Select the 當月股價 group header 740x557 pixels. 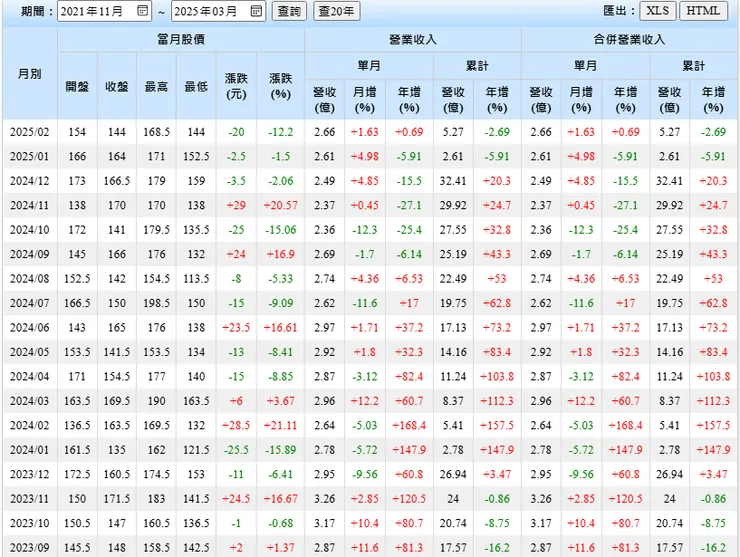pos(181,40)
